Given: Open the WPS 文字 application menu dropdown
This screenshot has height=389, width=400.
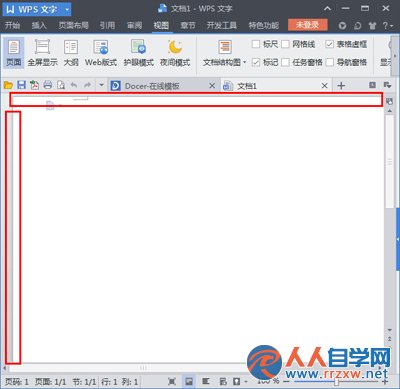Looking at the screenshot, I should [x=67, y=9].
